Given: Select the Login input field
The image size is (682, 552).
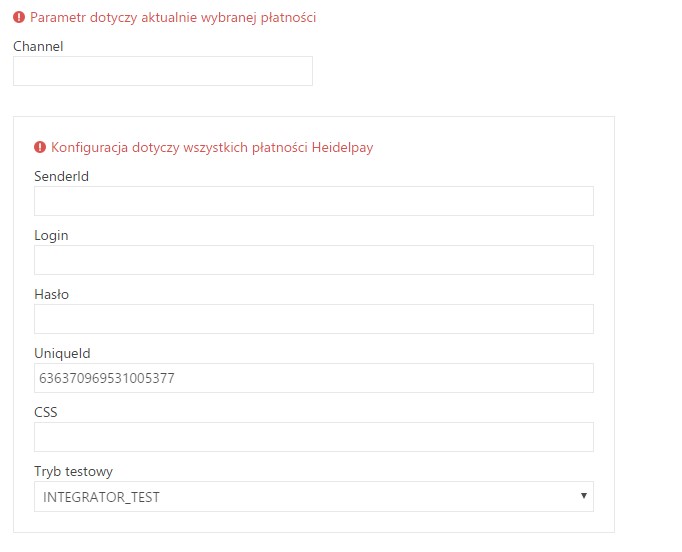Looking at the screenshot, I should coord(314,260).
